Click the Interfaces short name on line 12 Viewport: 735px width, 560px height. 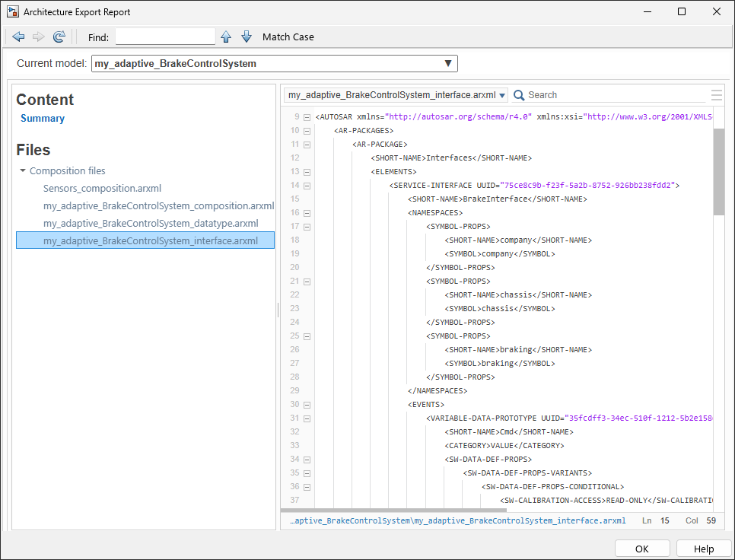pos(449,158)
